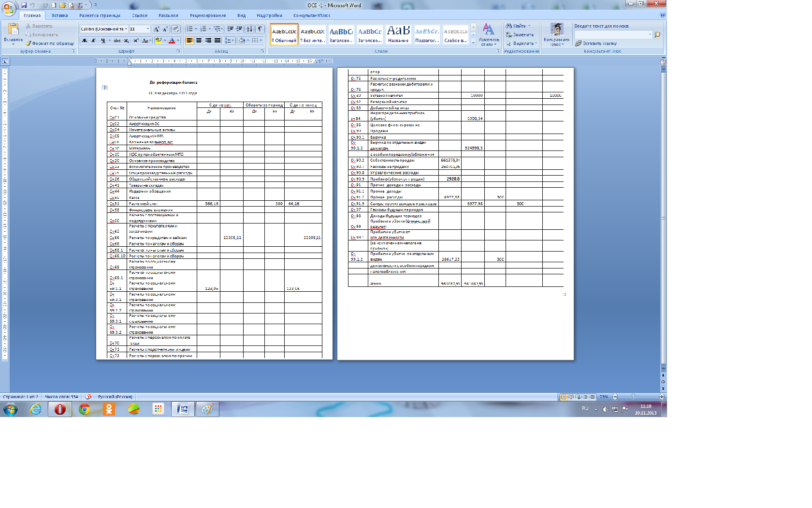Click Replace (Заменить) in editing group

click(520, 35)
